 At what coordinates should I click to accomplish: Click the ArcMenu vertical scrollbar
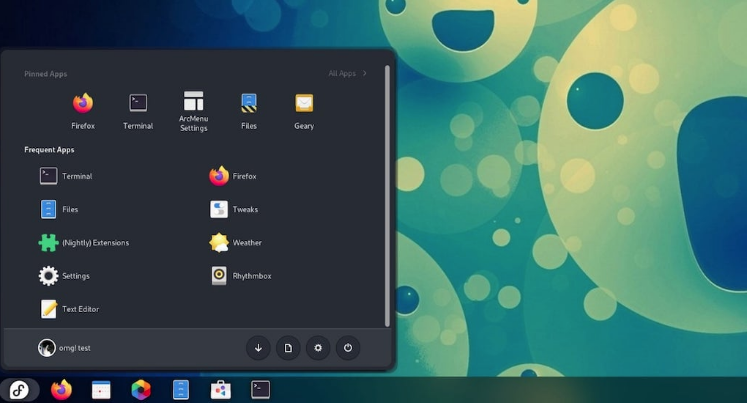[387, 196]
